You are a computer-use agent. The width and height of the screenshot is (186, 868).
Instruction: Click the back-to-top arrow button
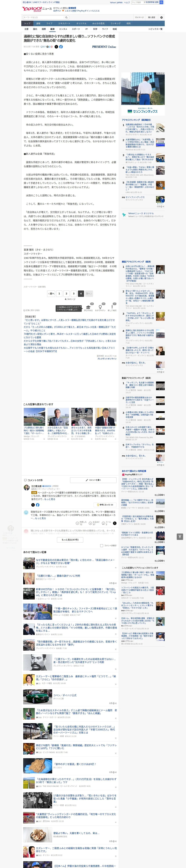[180, 536]
